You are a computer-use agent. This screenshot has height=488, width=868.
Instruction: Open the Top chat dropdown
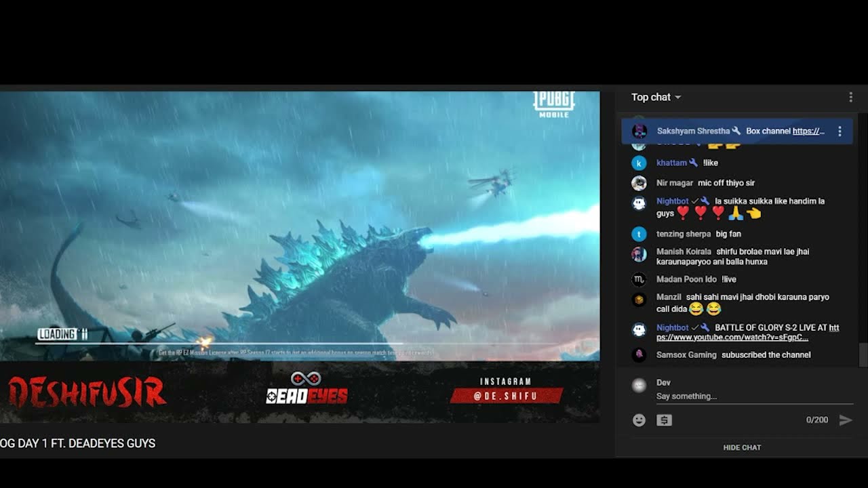coord(656,97)
